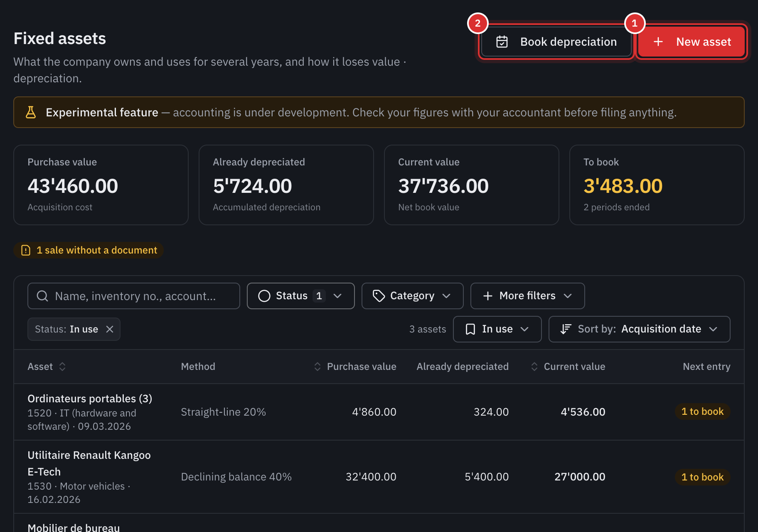The width and height of the screenshot is (758, 532).
Task: Click the flask icon in Experimental banner
Action: coord(31,112)
